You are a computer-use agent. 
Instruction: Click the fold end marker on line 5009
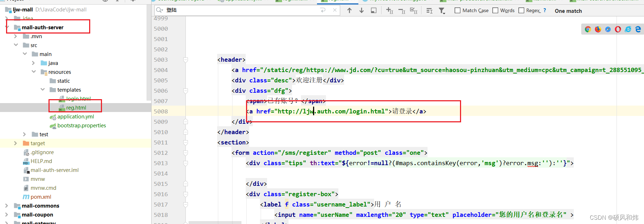pyautogui.click(x=185, y=122)
